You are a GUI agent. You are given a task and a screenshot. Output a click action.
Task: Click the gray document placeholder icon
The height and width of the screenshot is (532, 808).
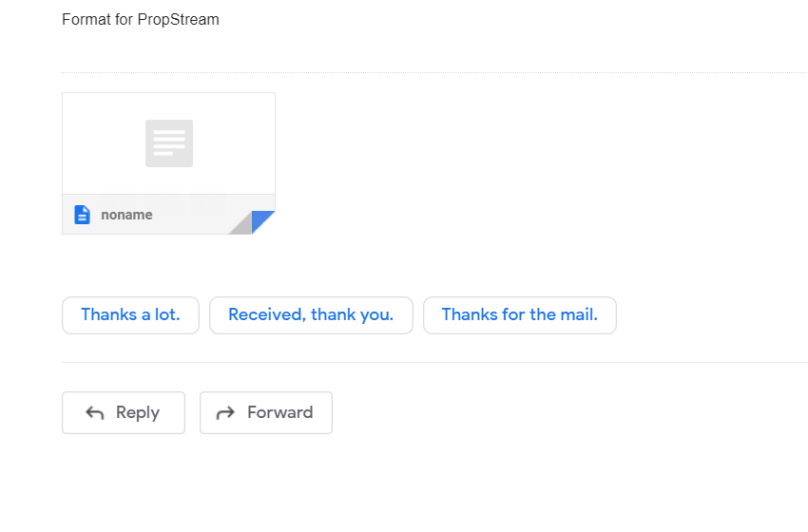pyautogui.click(x=169, y=143)
